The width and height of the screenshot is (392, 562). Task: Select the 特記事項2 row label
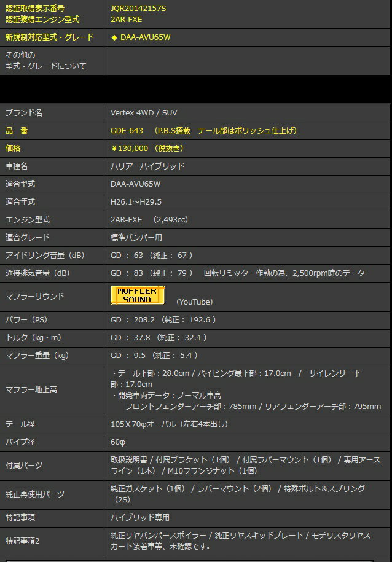(22, 541)
